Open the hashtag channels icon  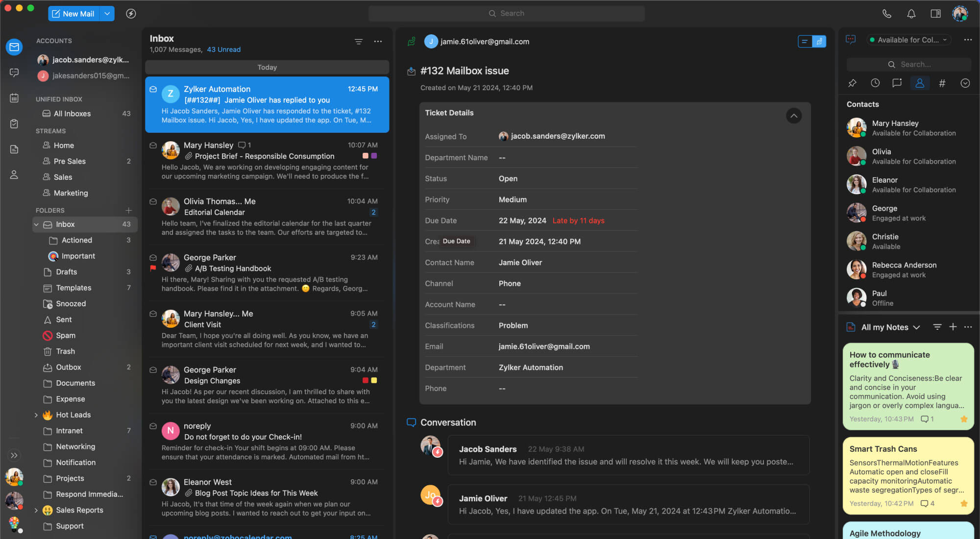(x=942, y=83)
